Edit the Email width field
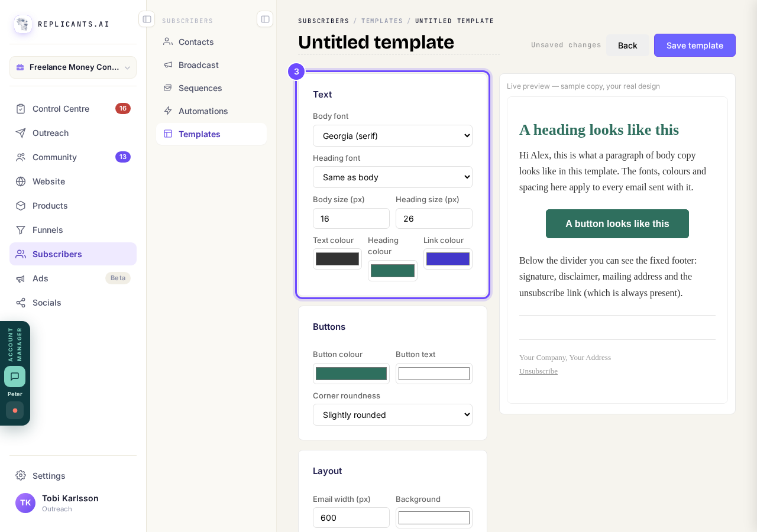This screenshot has height=532, width=757. coord(351,517)
